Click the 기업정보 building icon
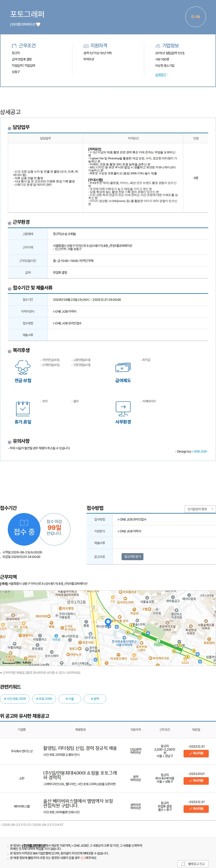This screenshot has height=868, width=216. (158, 46)
